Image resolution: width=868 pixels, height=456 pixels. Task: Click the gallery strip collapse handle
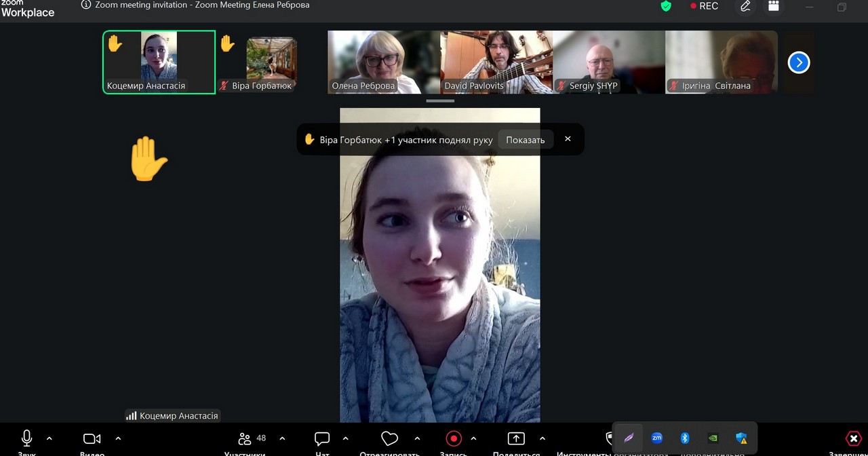(440, 101)
